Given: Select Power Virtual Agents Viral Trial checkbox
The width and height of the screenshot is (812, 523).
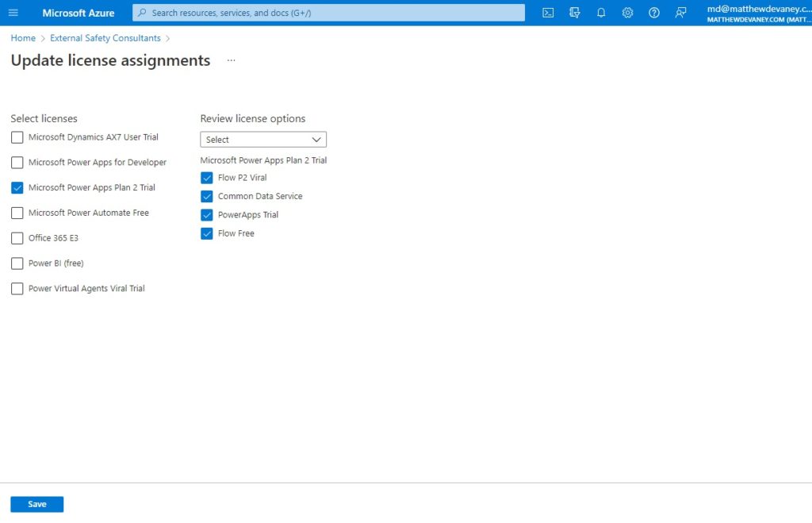Looking at the screenshot, I should point(17,289).
